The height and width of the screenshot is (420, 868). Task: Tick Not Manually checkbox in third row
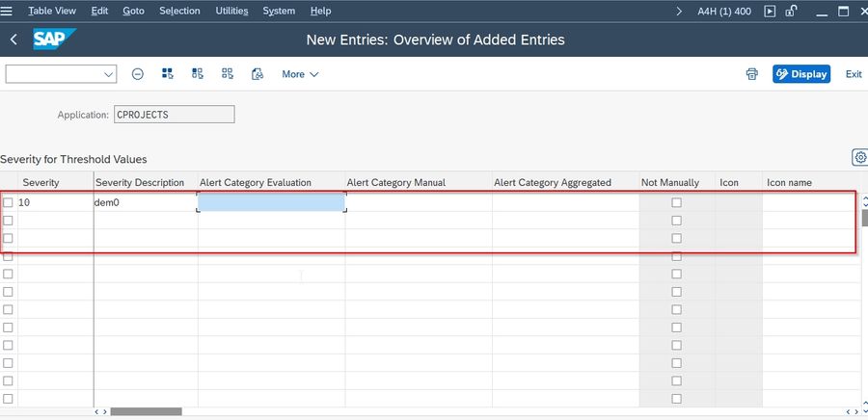676,238
